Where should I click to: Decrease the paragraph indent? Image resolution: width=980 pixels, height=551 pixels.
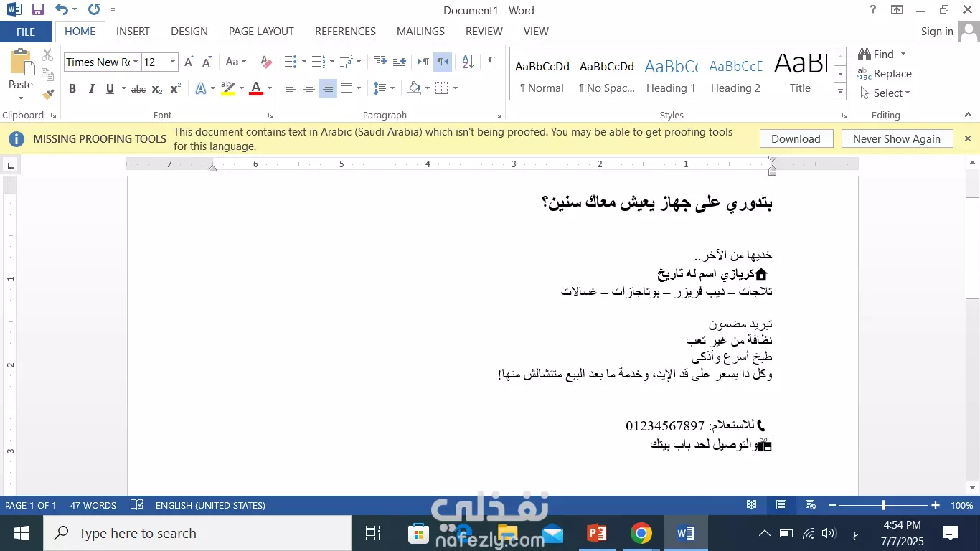(x=380, y=62)
